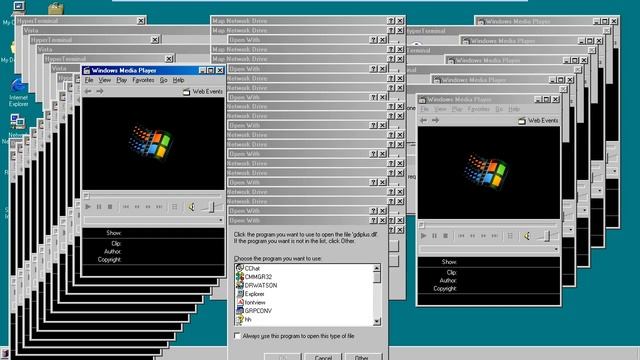The image size is (640, 360).
Task: Click the scroll thumb of the program list
Action: 377,278
